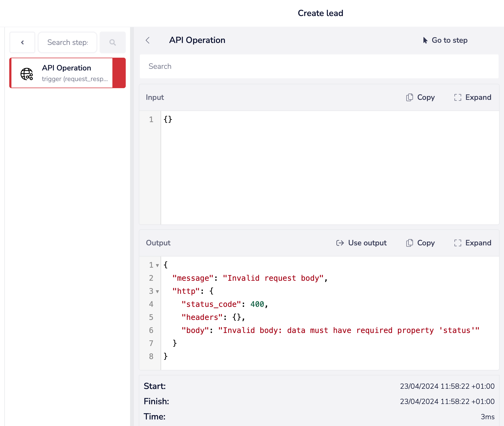
Task: Click the magnifier button beside Search steps
Action: point(112,42)
